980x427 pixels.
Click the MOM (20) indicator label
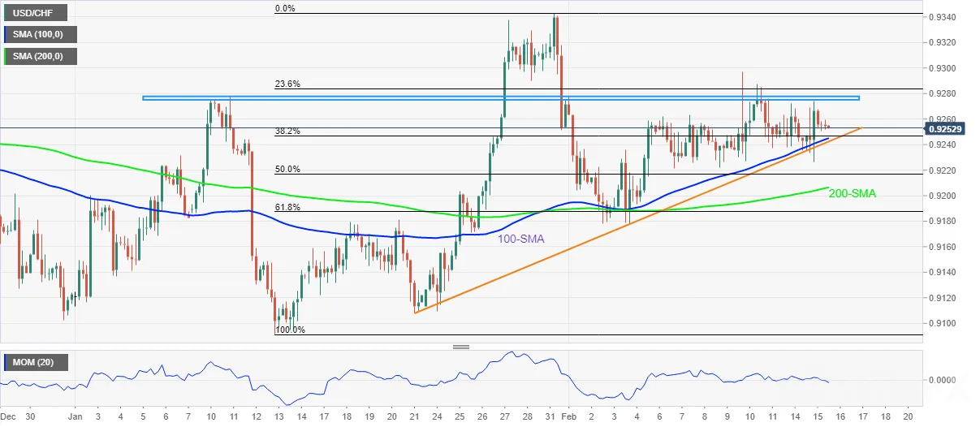(35, 362)
